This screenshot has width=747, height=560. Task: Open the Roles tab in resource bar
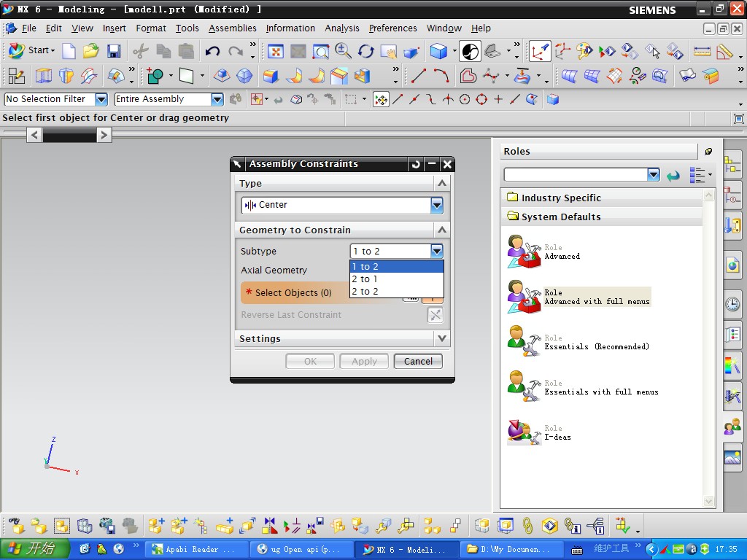[732, 427]
